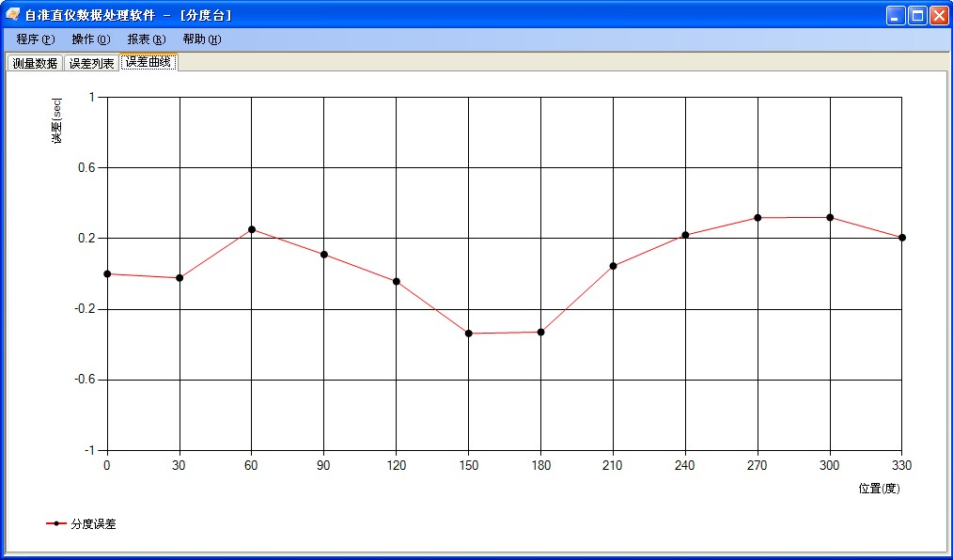This screenshot has height=560, width=953.
Task: Click the 分度误差 legend label text
Action: (x=93, y=523)
